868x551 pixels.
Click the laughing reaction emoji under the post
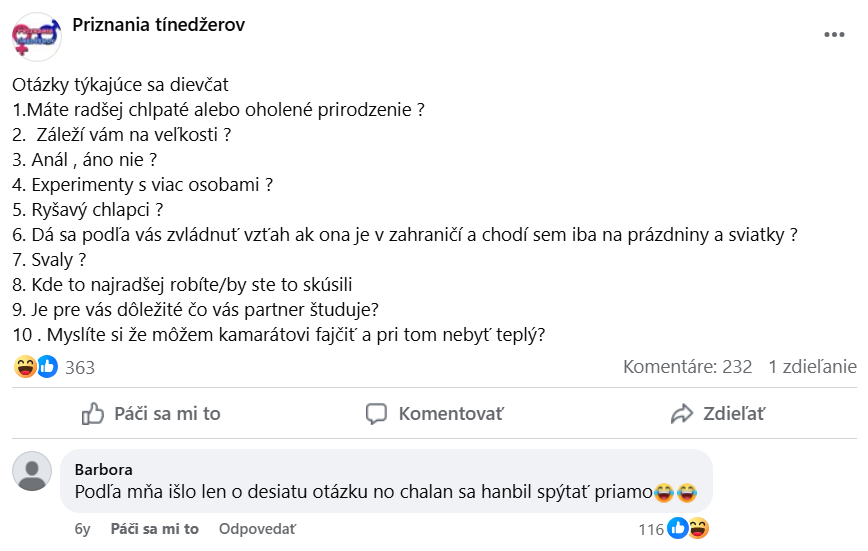pos(26,367)
